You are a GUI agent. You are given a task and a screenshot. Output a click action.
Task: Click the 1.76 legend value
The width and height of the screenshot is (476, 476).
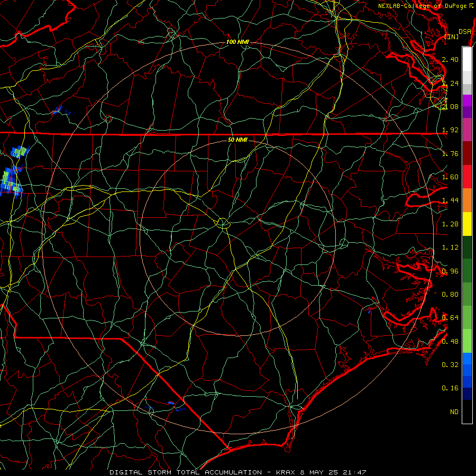450,153
